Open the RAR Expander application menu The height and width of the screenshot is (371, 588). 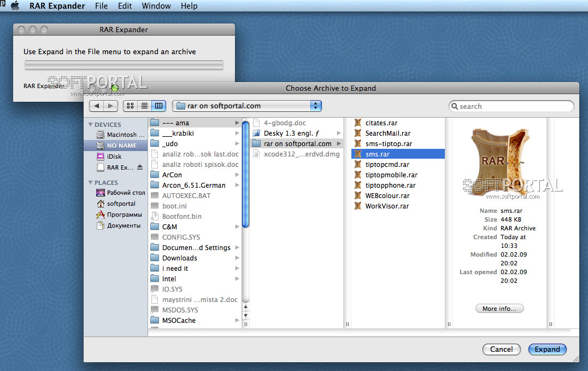point(57,5)
